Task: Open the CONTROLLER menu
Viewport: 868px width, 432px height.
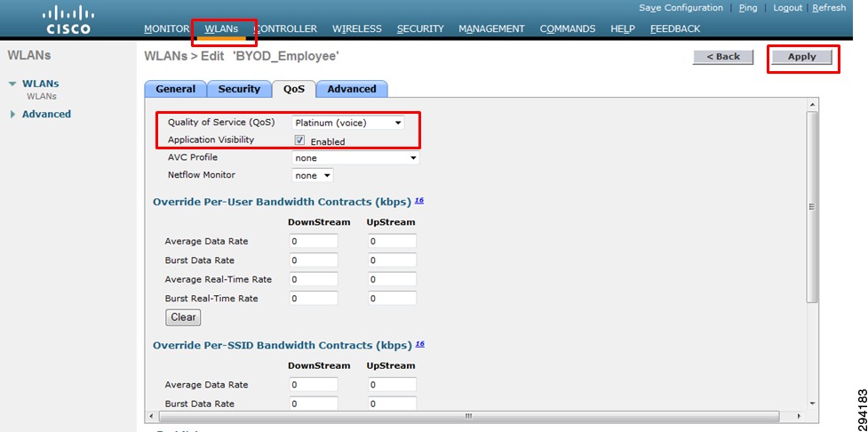Action: pyautogui.click(x=286, y=28)
